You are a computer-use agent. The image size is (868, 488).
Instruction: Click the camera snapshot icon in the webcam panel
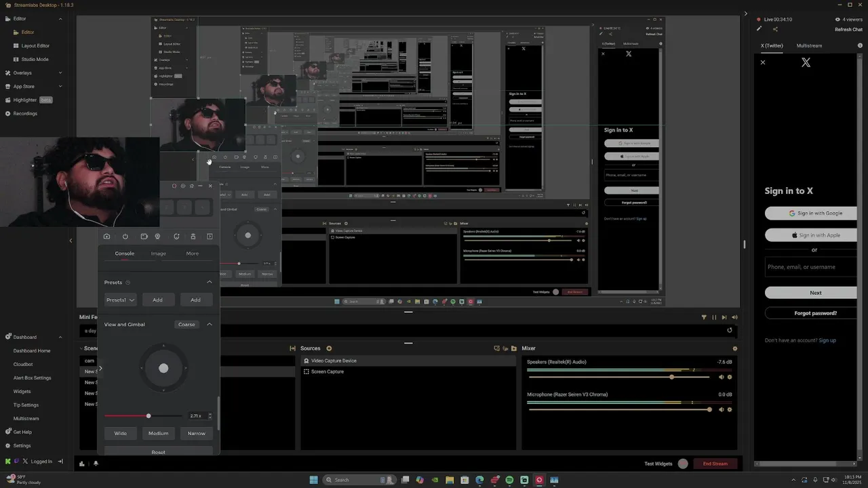tap(106, 237)
